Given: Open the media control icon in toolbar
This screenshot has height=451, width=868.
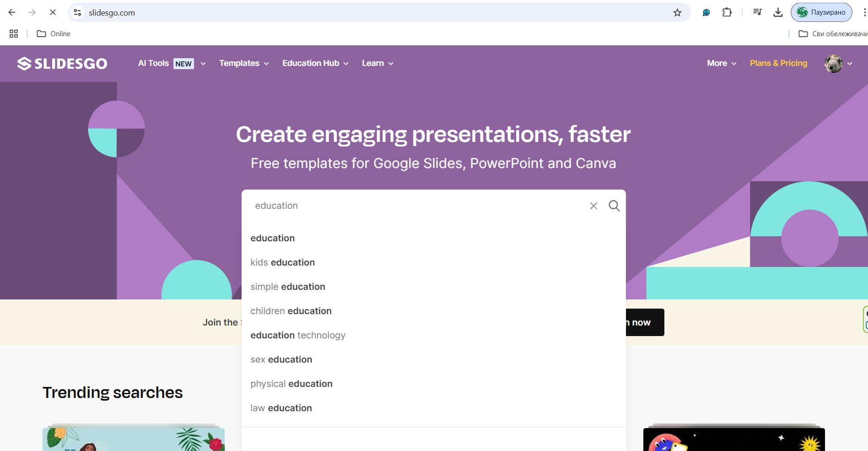Looking at the screenshot, I should tap(757, 13).
